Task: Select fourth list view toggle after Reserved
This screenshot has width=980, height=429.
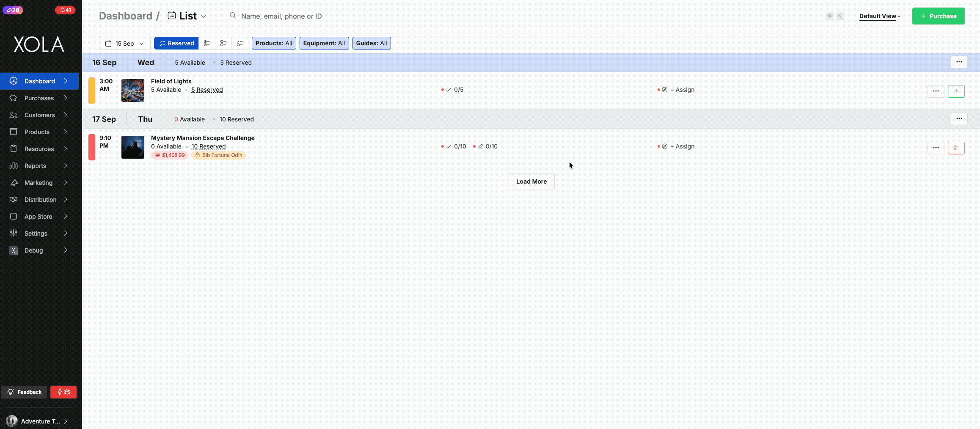Action: click(x=239, y=43)
